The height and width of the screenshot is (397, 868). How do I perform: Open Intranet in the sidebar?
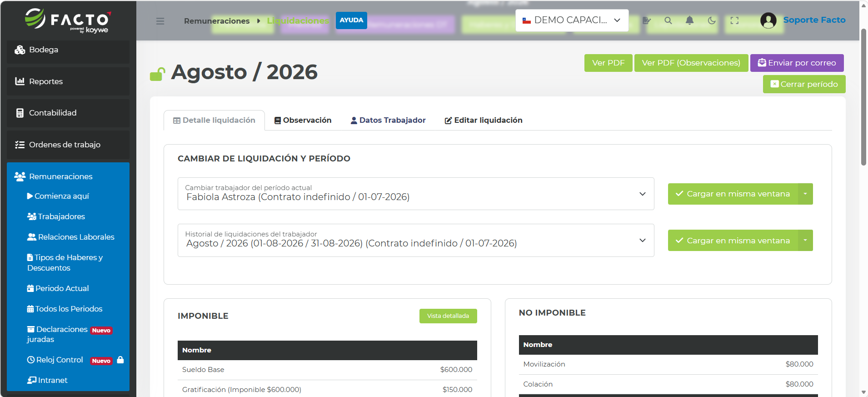tap(47, 380)
